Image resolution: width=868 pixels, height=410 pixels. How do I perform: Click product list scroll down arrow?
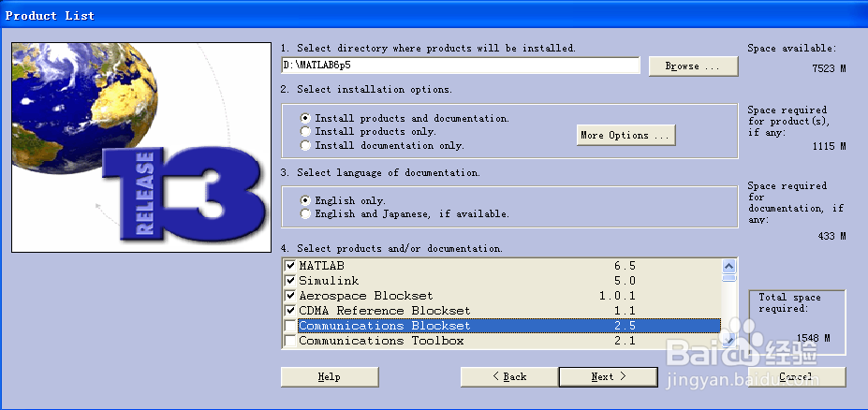pos(729,341)
